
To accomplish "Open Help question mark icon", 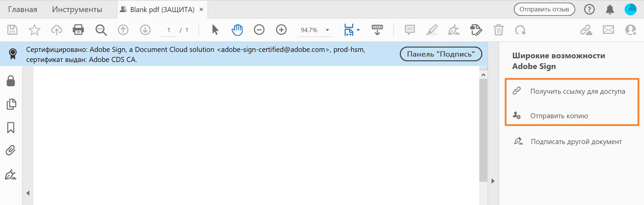I will [x=589, y=9].
